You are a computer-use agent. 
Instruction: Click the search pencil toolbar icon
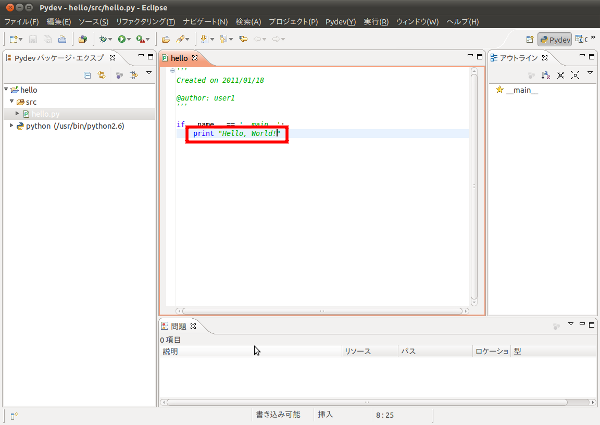(180, 39)
